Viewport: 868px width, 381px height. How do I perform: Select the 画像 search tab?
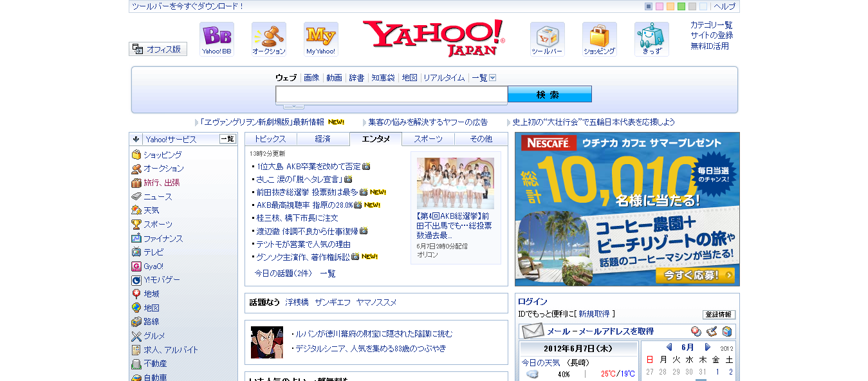click(x=311, y=78)
